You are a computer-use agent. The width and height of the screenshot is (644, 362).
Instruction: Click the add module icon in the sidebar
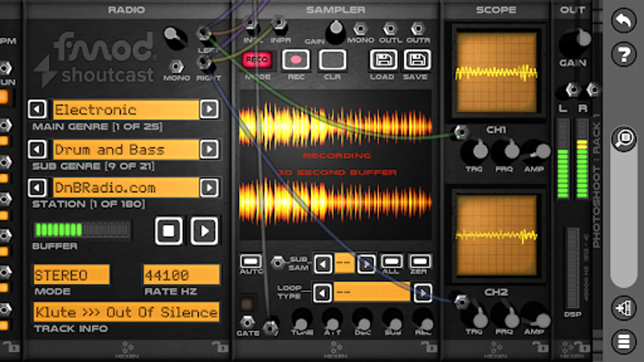(624, 308)
